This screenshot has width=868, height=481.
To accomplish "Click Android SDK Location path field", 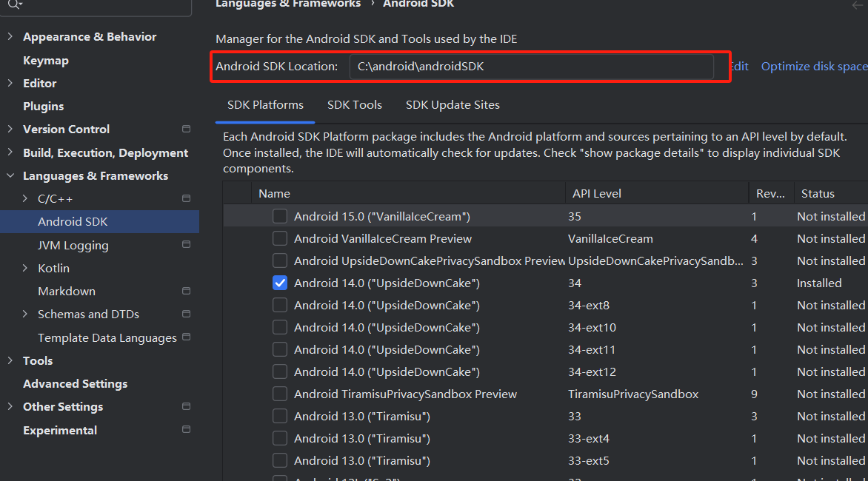I will (532, 67).
